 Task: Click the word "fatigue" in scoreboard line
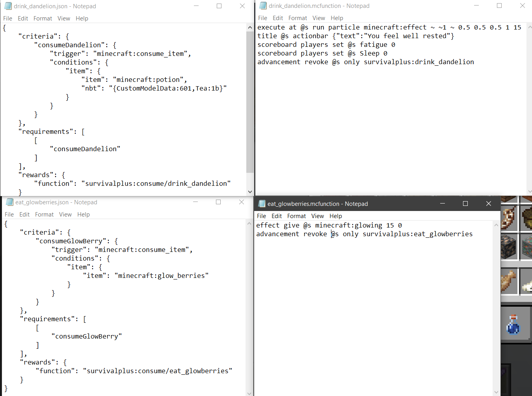374,44
